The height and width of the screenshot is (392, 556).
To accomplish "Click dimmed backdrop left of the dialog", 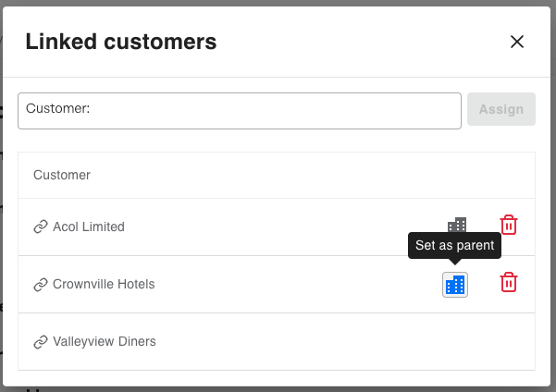I will point(1,231).
